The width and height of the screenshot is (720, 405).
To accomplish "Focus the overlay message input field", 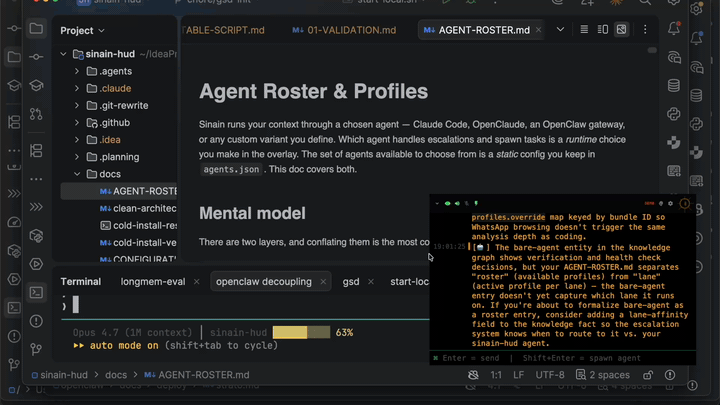I will coord(562,358).
